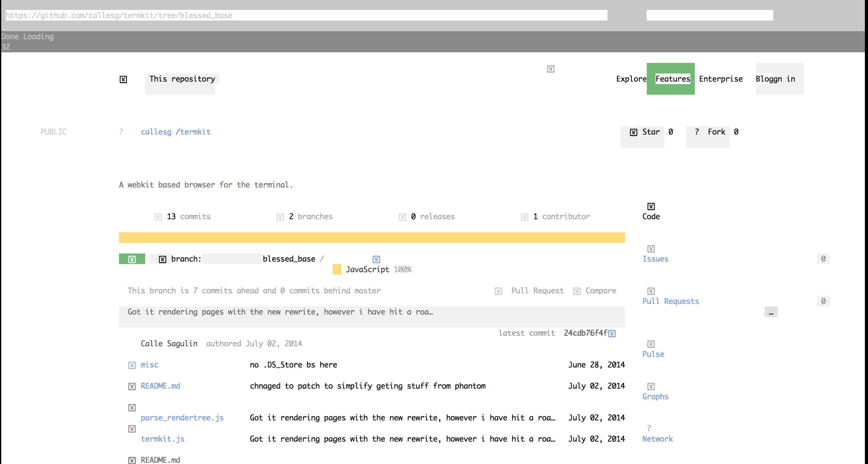868x464 pixels.
Task: Open parse_rendertree.js file link
Action: [182, 418]
